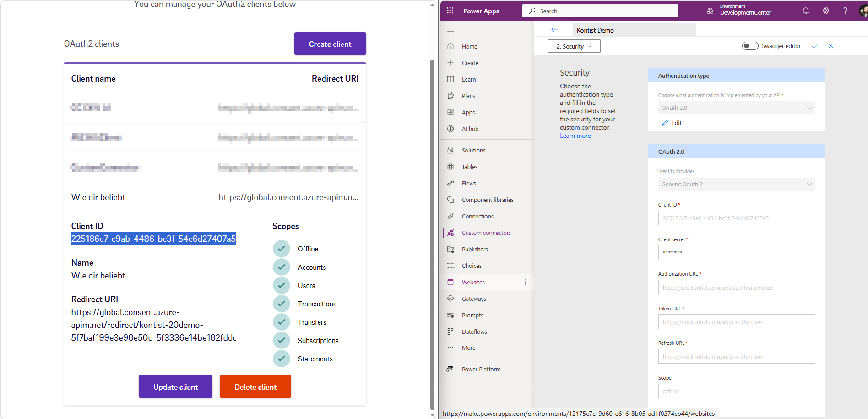Open the settings gear icon
This screenshot has height=419, width=868.
(x=826, y=11)
